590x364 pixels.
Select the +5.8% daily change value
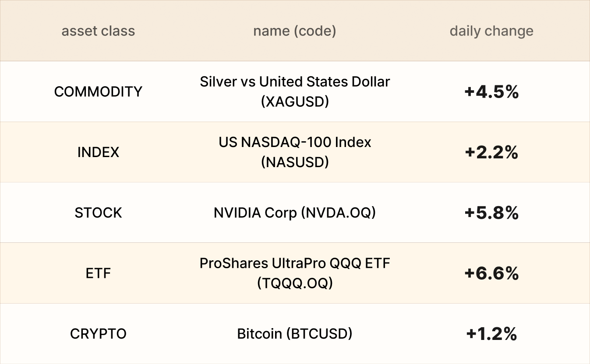tap(491, 213)
